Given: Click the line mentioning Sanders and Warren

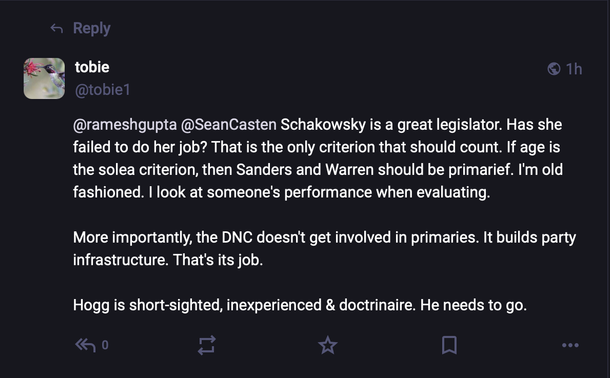Looking at the screenshot, I should (318, 170).
